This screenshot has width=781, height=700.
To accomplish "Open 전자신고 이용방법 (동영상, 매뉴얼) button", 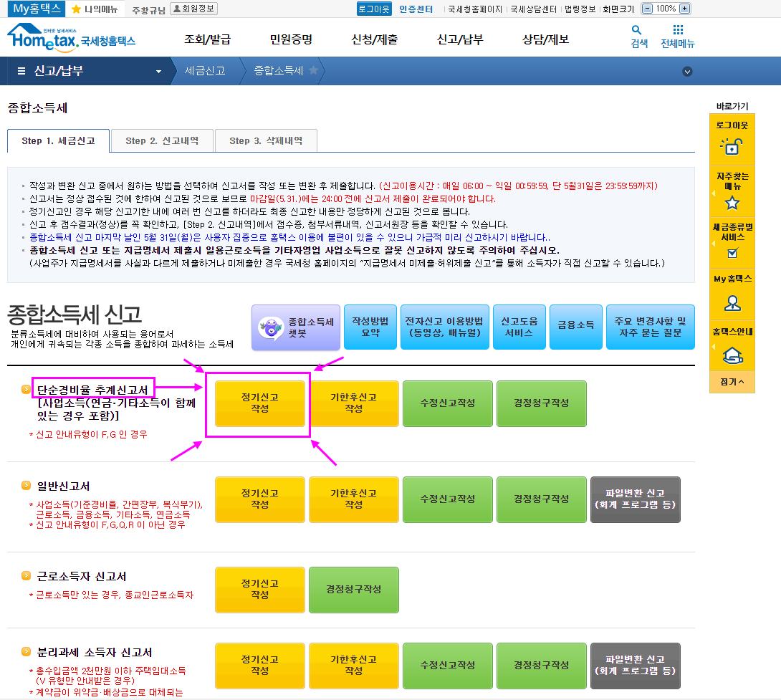I will (x=445, y=327).
